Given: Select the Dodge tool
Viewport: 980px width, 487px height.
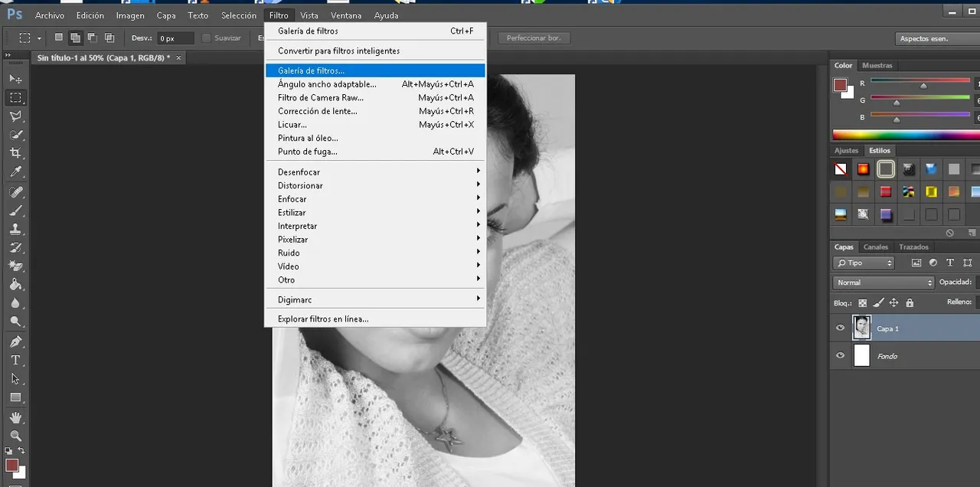Looking at the screenshot, I should pos(15,322).
